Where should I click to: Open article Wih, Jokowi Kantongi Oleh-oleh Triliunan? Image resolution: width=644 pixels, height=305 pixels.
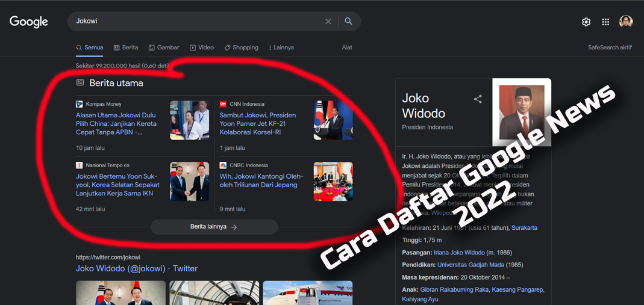261,180
